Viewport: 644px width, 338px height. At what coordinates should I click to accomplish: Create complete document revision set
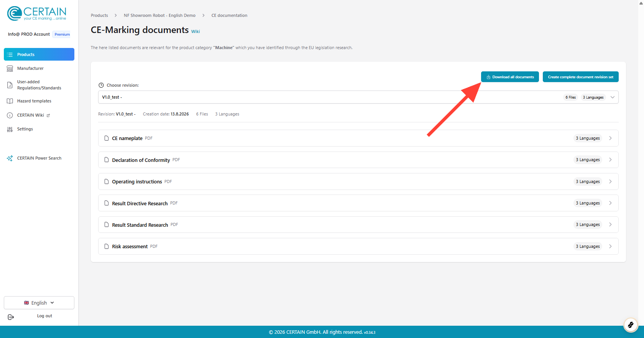click(580, 77)
